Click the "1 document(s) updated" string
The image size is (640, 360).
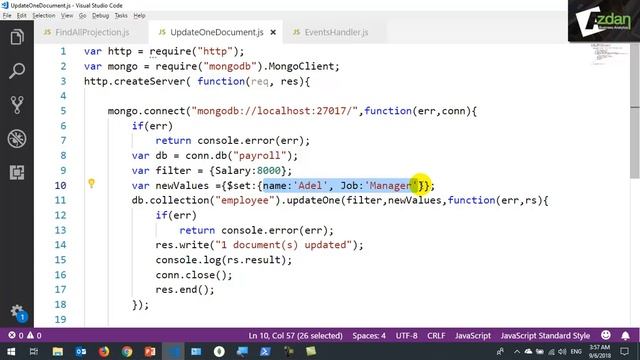[x=283, y=245]
